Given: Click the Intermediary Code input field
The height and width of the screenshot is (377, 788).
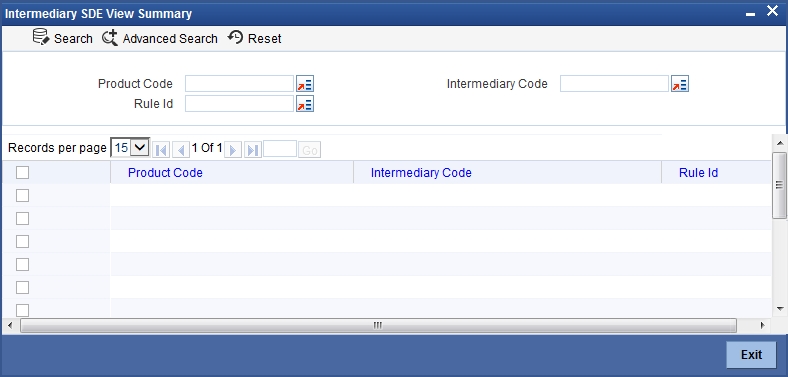Looking at the screenshot, I should pos(615,83).
